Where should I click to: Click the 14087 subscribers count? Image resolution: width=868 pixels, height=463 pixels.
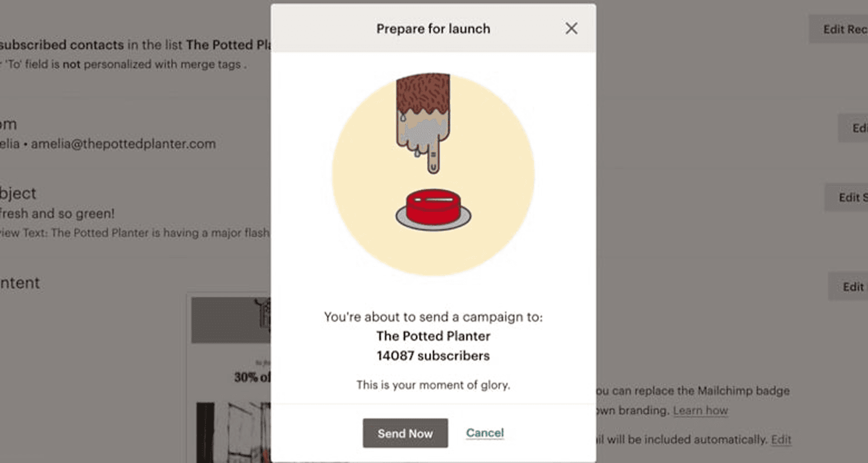tap(433, 355)
